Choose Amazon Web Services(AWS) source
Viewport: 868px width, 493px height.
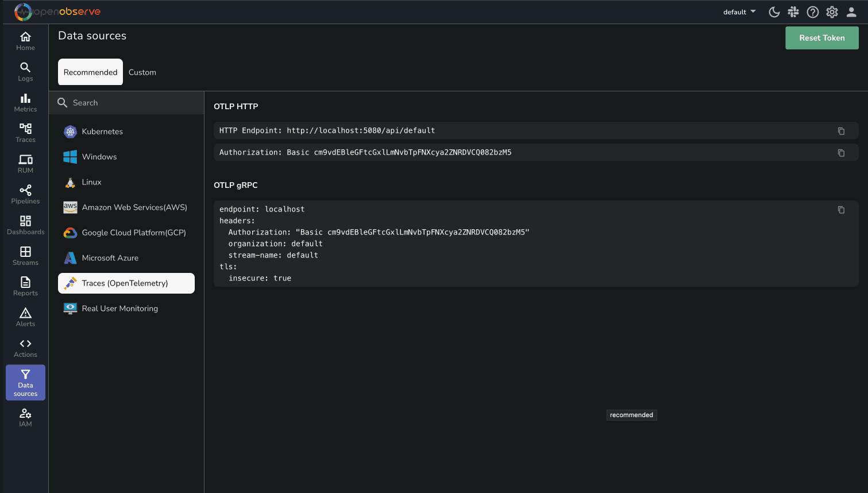click(x=134, y=207)
